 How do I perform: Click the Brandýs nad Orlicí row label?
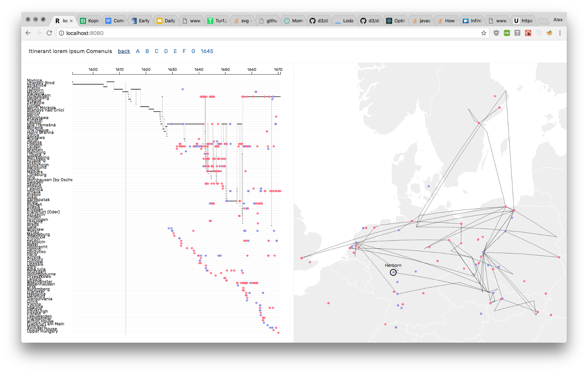pyautogui.click(x=46, y=110)
